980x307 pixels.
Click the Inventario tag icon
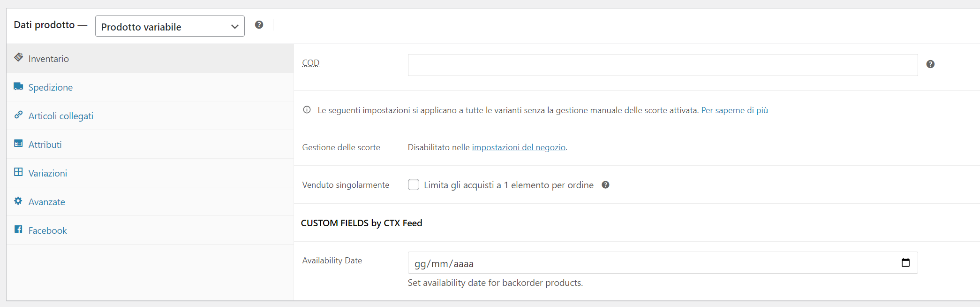[18, 57]
